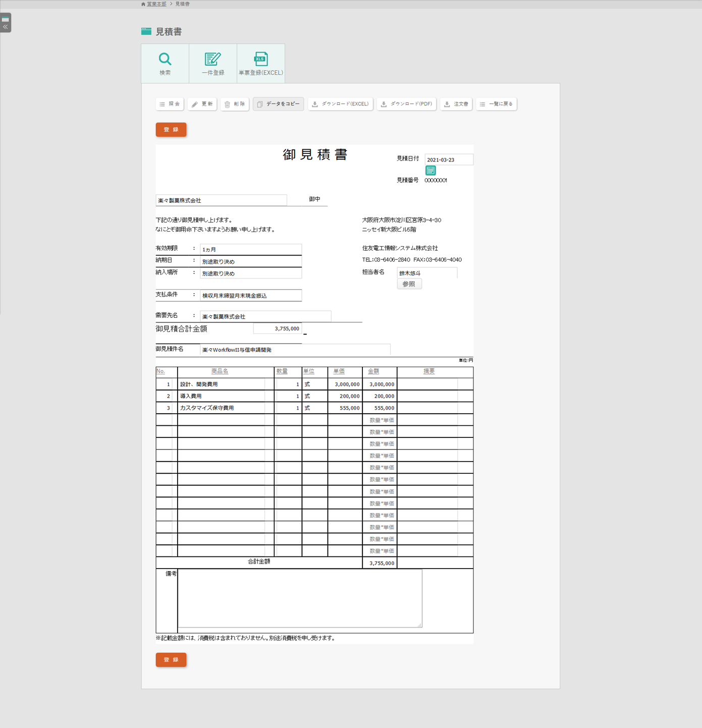Click into the 備考 remarks text area
The width and height of the screenshot is (702, 728).
click(300, 598)
